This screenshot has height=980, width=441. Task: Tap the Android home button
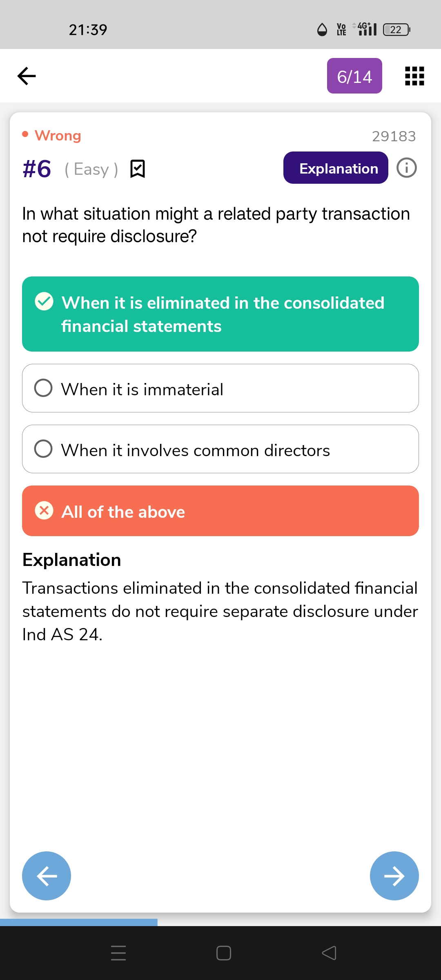coord(224,953)
